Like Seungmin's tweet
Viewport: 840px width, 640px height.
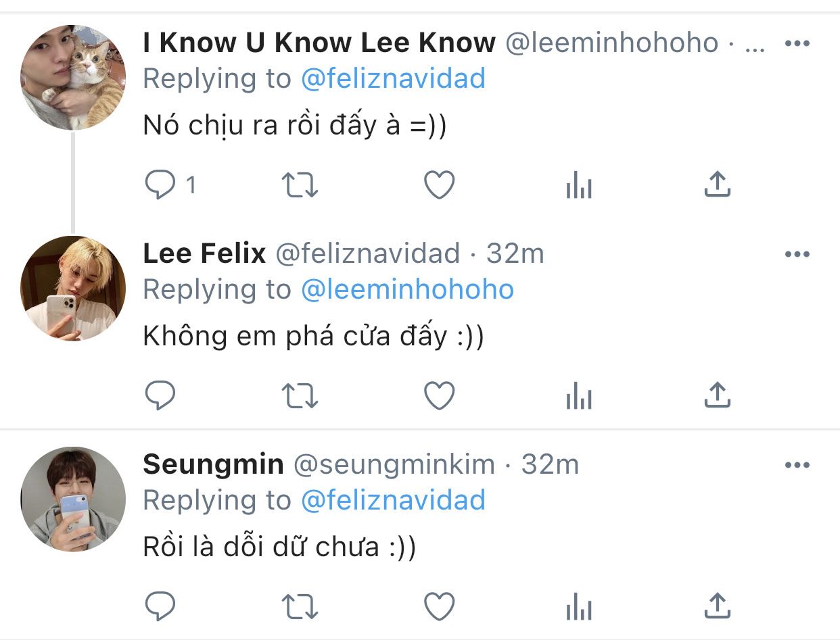point(440,606)
